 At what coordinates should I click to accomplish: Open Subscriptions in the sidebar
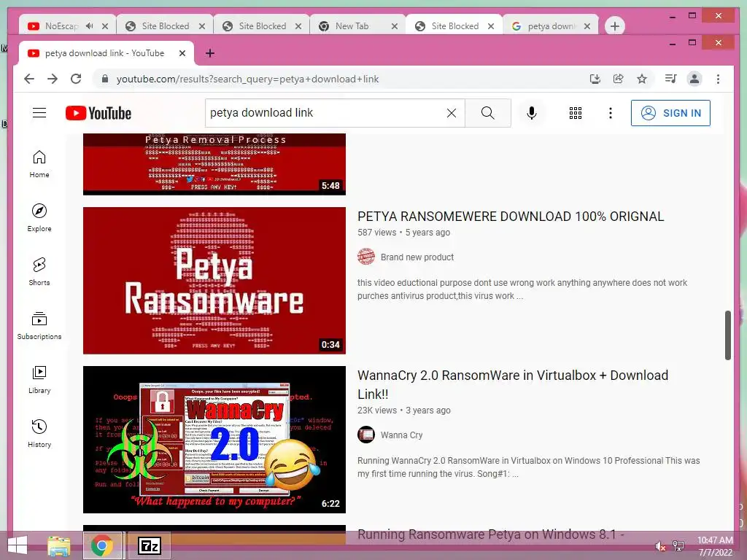click(39, 325)
